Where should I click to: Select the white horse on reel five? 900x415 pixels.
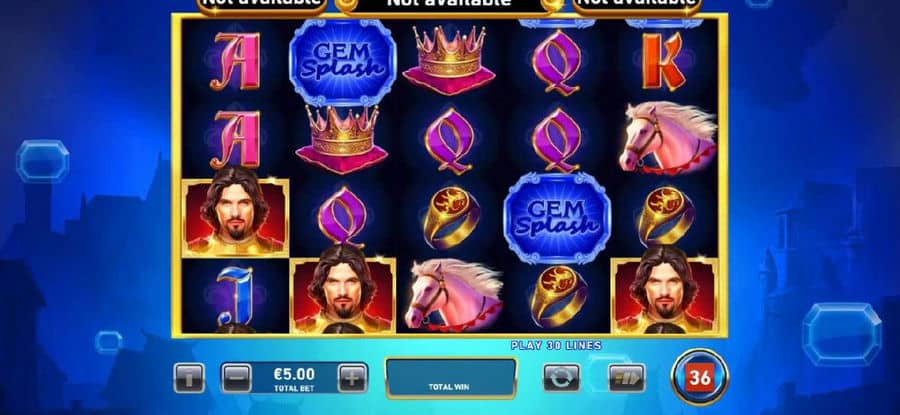[669, 138]
